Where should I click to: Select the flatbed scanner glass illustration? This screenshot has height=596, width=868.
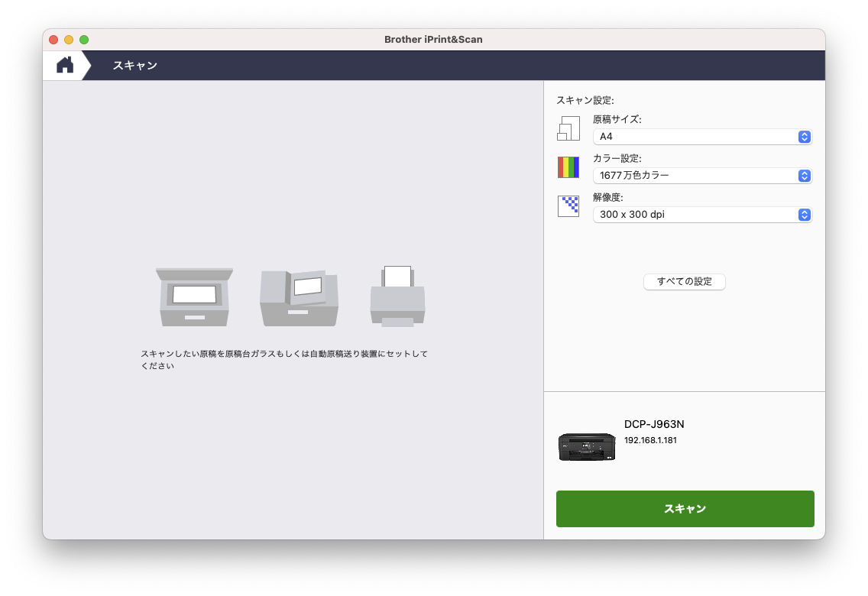point(194,297)
